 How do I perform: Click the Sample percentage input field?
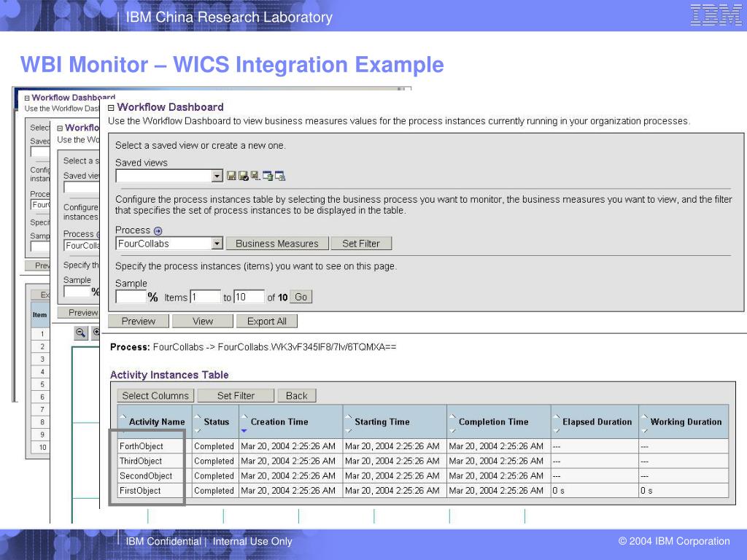131,297
